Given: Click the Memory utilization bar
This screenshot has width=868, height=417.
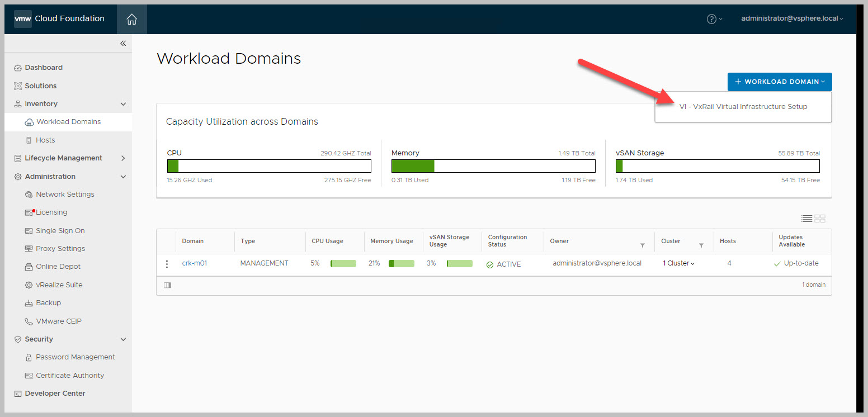Looking at the screenshot, I should coord(493,166).
